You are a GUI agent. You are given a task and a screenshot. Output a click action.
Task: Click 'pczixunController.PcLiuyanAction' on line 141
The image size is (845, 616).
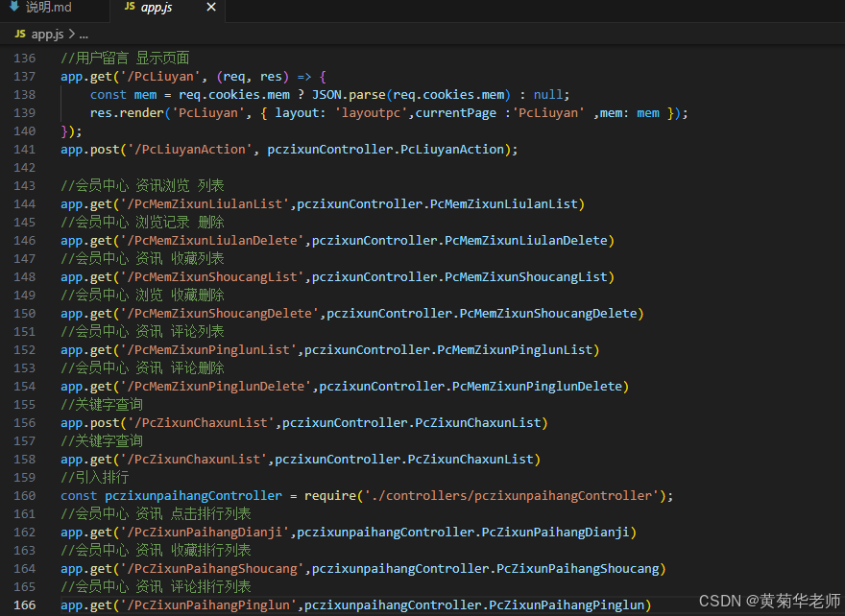tap(385, 150)
